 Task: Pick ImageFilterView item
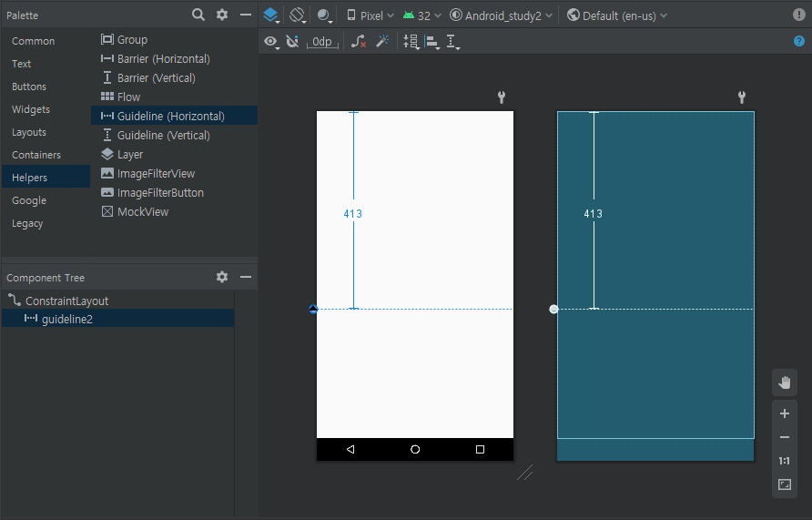click(x=174, y=174)
